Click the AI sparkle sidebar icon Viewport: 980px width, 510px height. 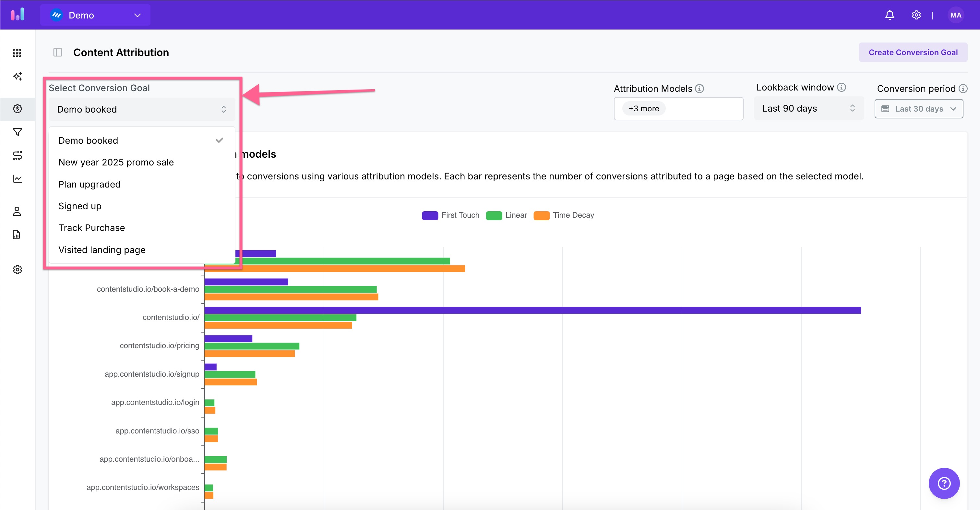point(17,76)
